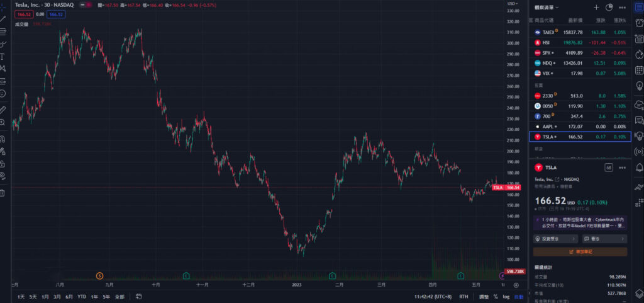Select the NDQ row in watchlist

[580, 64]
